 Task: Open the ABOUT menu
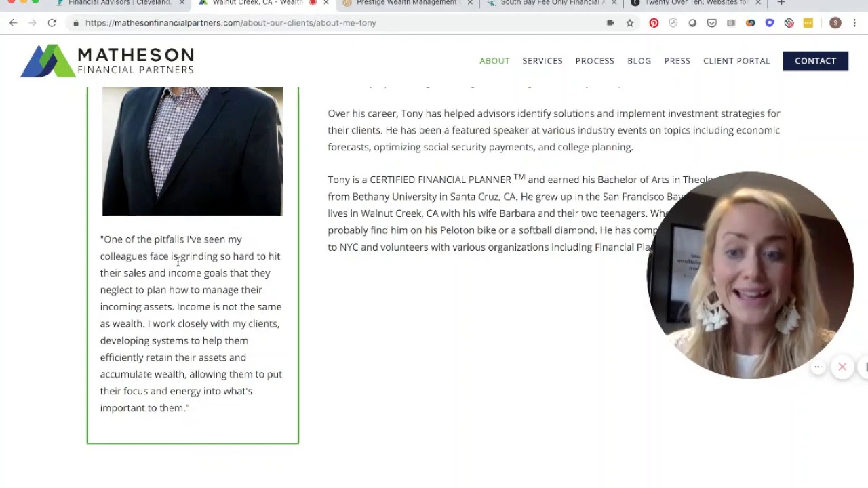pyautogui.click(x=494, y=61)
